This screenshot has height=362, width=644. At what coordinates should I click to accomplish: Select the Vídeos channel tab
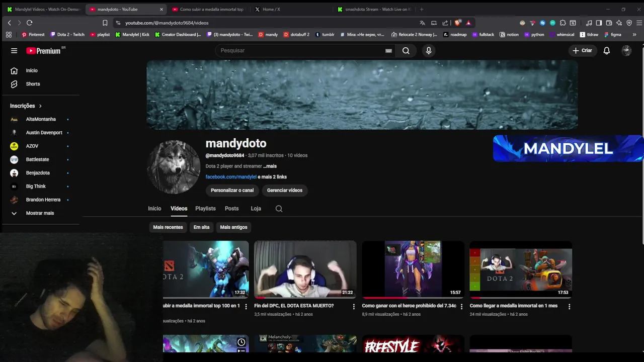[179, 209]
